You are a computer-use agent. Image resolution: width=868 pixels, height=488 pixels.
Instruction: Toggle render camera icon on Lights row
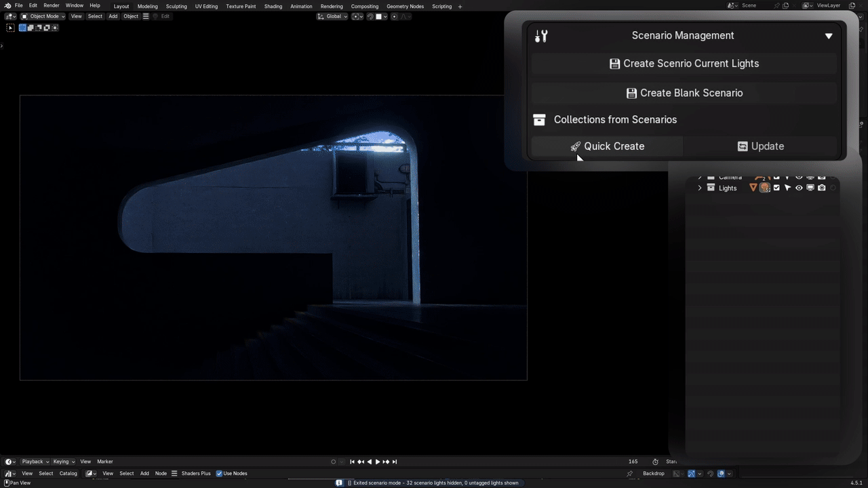click(x=822, y=188)
